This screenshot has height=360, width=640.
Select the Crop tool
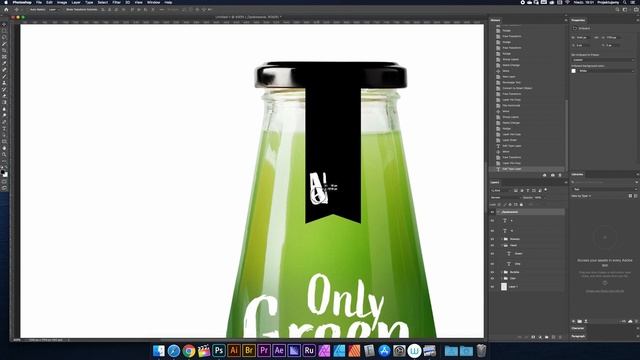[4, 50]
